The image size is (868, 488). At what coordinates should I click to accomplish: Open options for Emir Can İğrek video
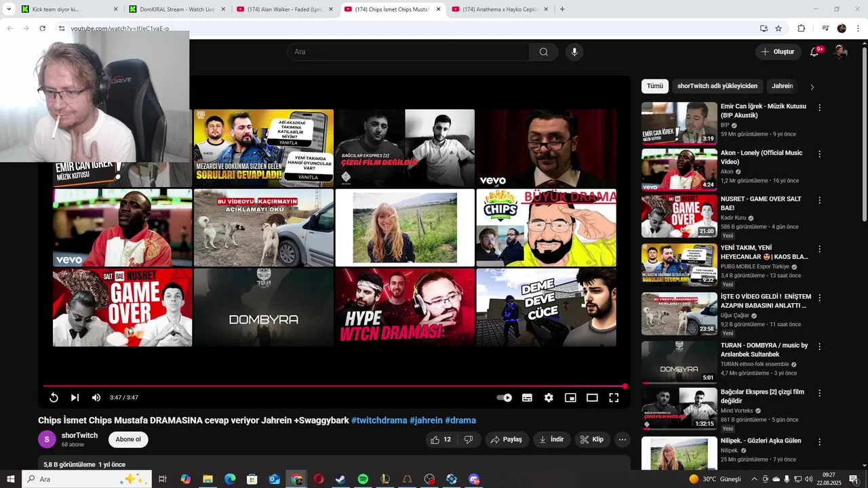tap(819, 108)
